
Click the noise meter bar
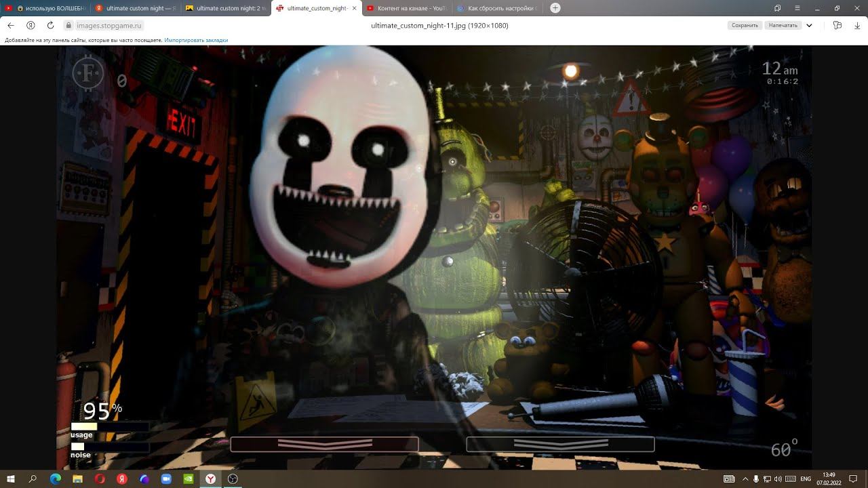110,447
